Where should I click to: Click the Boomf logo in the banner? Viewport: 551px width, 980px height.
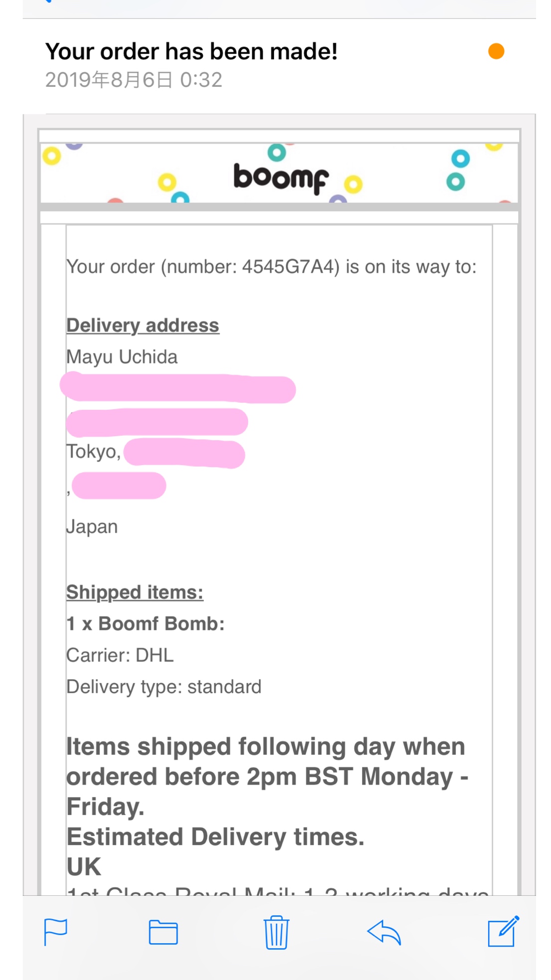pos(280,177)
